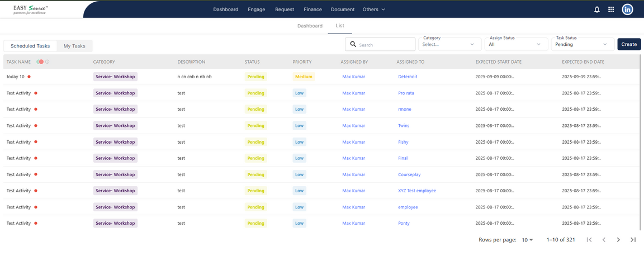
Task: Click the Create button
Action: pyautogui.click(x=629, y=44)
